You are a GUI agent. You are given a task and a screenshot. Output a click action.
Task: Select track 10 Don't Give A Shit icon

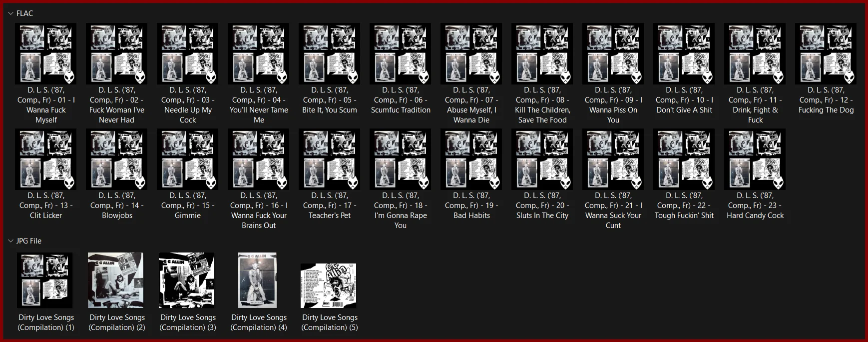pos(684,53)
